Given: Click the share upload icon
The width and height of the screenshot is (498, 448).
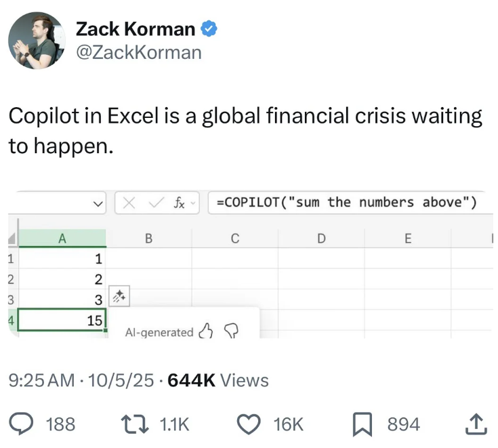Looking at the screenshot, I should pos(478,424).
